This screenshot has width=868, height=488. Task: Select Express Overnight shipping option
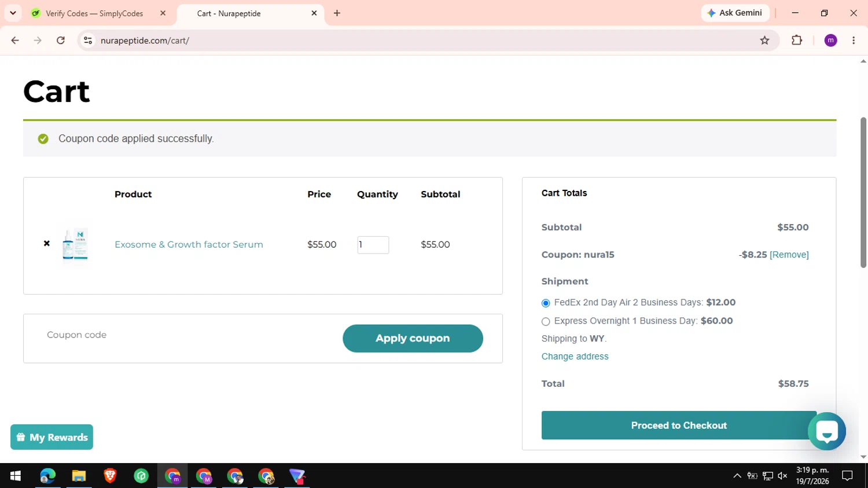pos(546,322)
